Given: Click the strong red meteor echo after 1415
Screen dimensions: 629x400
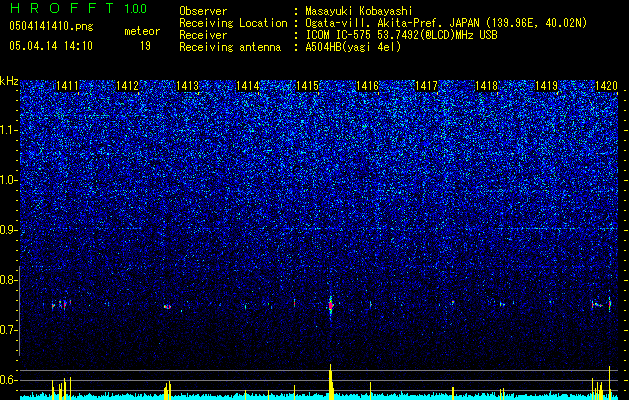Looking at the screenshot, I should [x=331, y=306].
